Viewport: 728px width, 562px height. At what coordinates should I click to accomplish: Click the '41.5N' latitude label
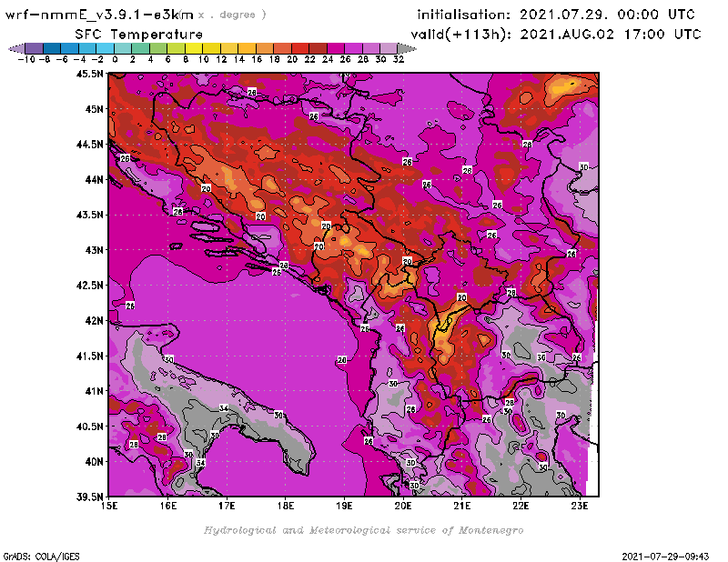89,356
